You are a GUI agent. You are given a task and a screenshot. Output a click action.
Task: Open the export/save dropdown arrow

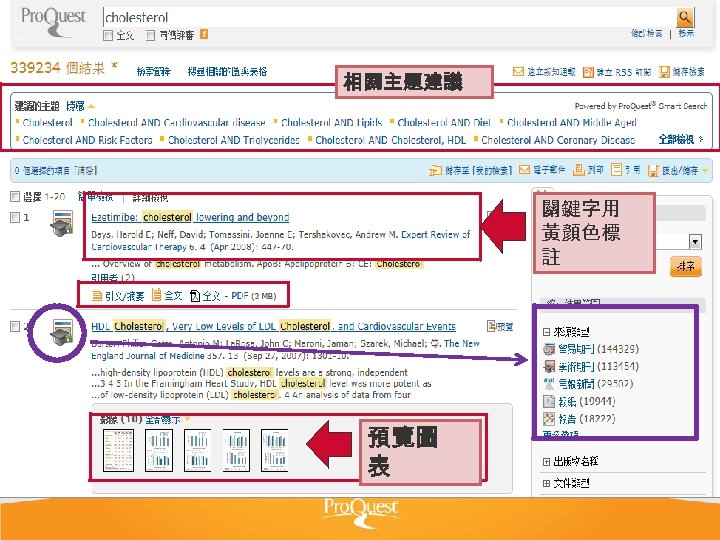[x=705, y=171]
